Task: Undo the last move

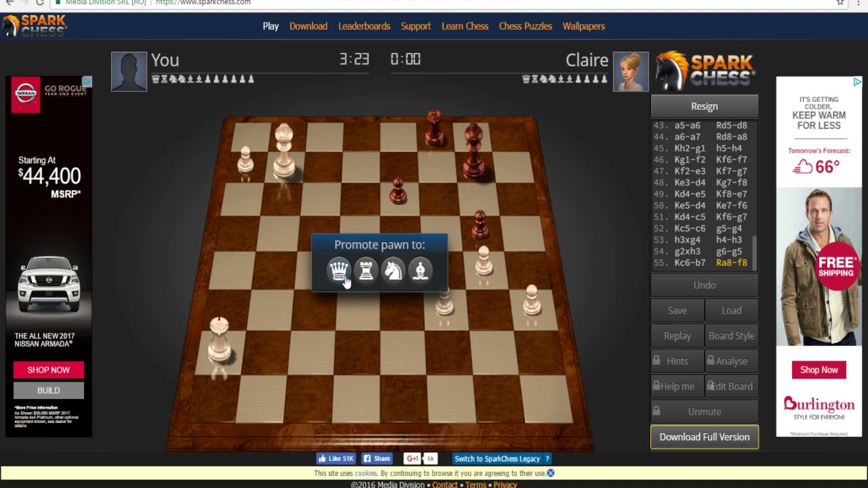Action: [x=704, y=285]
